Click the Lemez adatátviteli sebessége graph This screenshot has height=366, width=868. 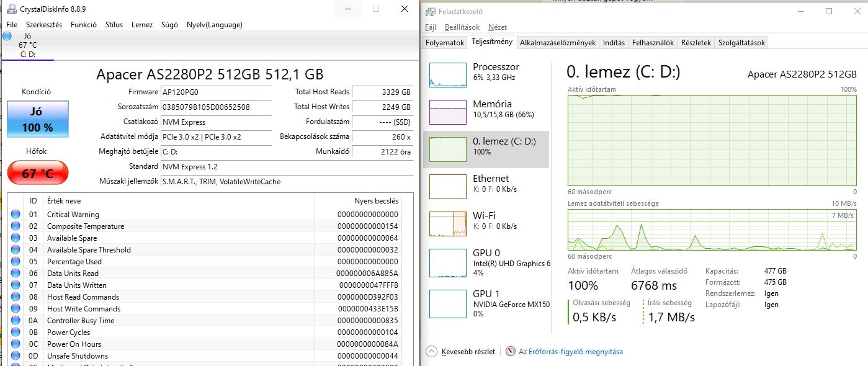(712, 230)
